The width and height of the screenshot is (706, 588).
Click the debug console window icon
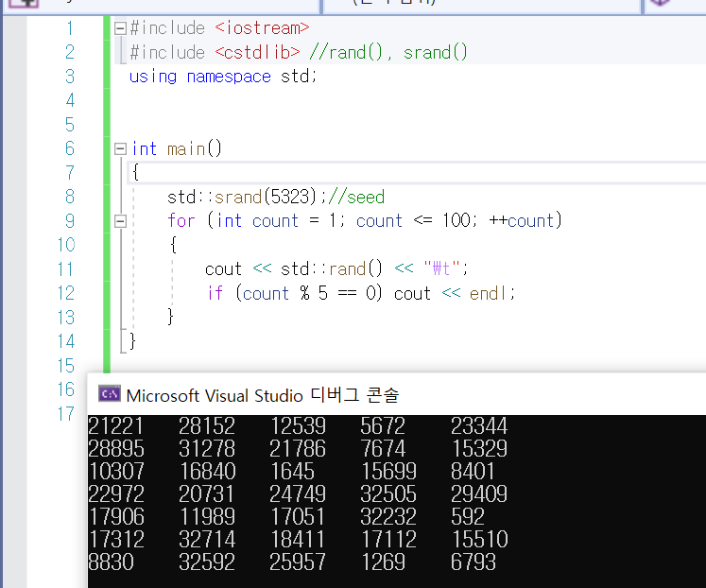(x=110, y=395)
